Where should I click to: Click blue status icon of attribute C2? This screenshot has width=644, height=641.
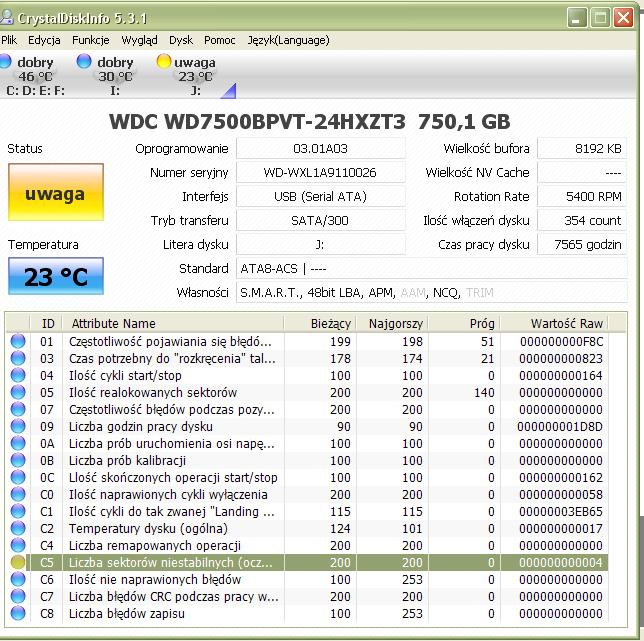pos(18,528)
